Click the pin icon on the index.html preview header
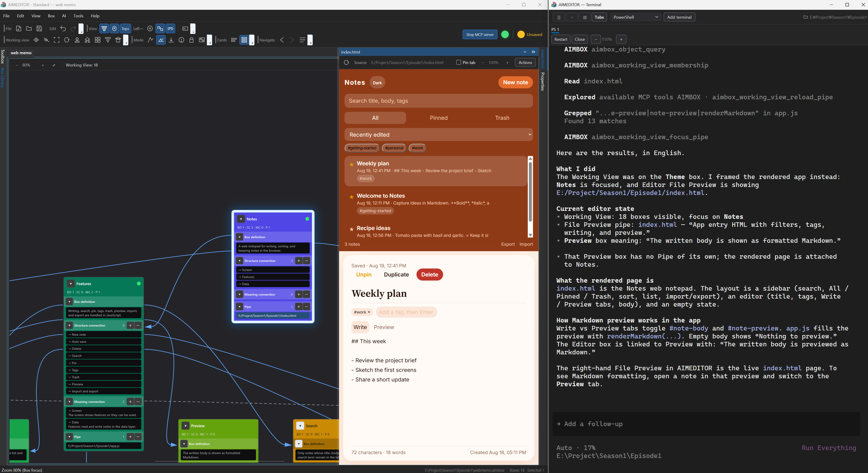The image size is (868, 473). (533, 52)
